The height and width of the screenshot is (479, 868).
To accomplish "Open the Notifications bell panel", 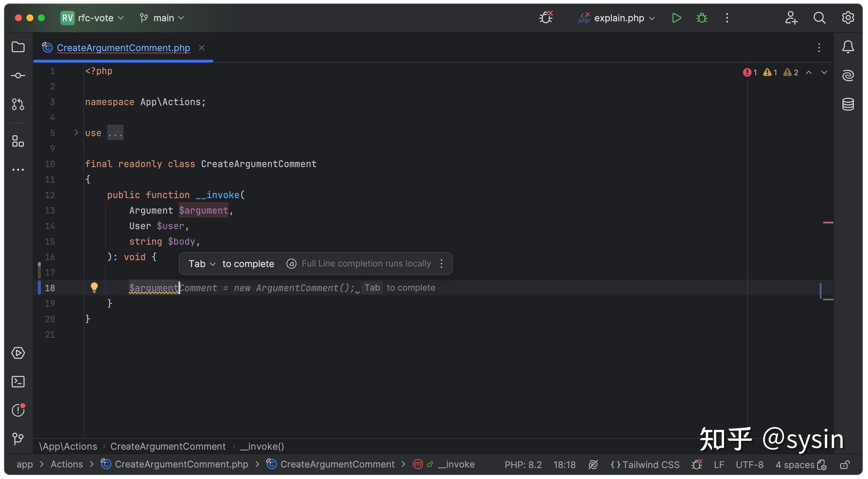I will point(848,47).
